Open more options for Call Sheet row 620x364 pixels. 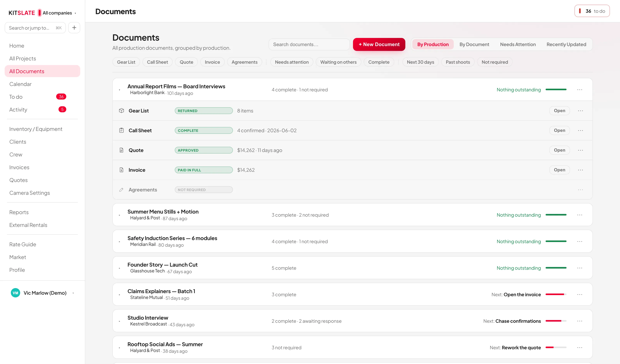[580, 130]
